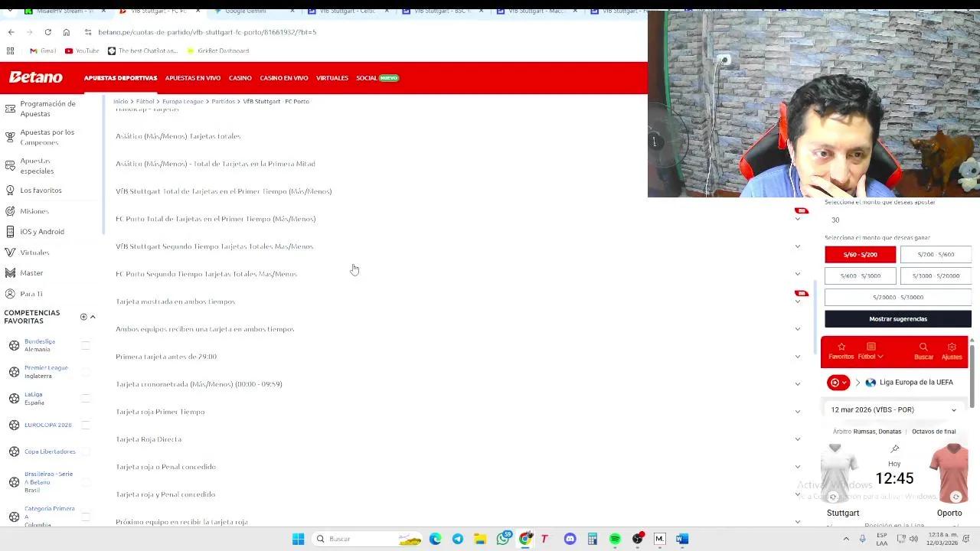980x551 pixels.
Task: Collapse the Competencias Favoritas section
Action: (x=93, y=316)
